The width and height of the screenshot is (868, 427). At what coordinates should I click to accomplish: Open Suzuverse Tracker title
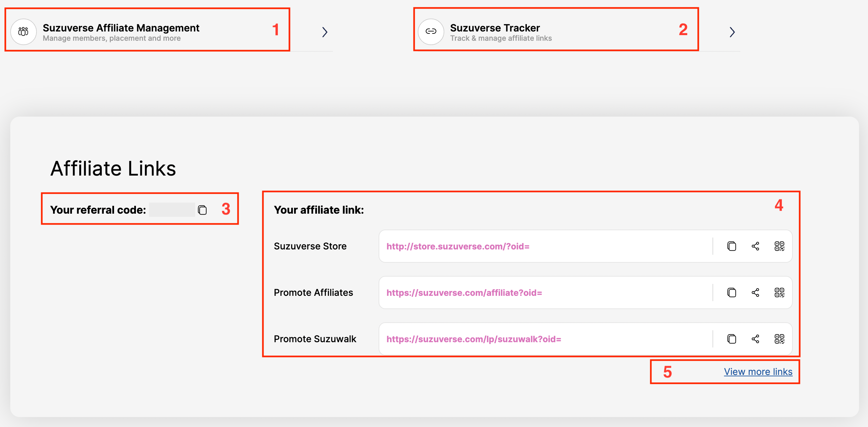click(495, 27)
